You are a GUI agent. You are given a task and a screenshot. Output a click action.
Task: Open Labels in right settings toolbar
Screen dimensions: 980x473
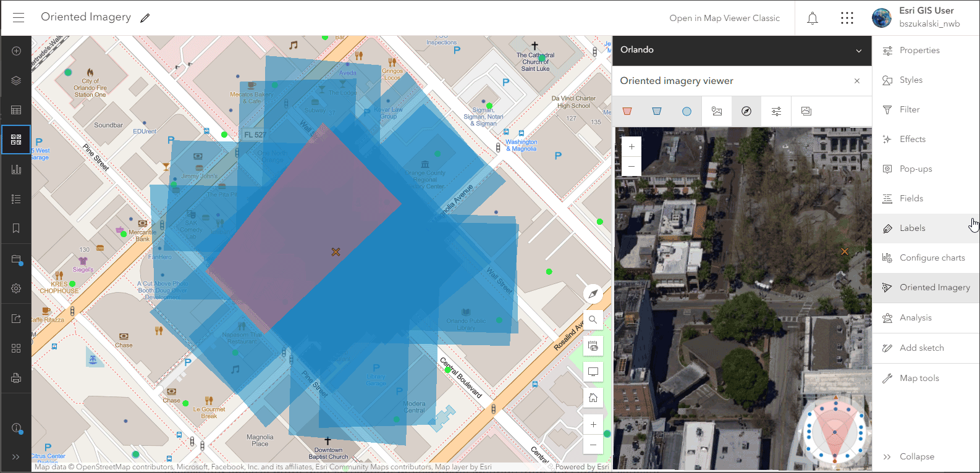click(x=926, y=228)
